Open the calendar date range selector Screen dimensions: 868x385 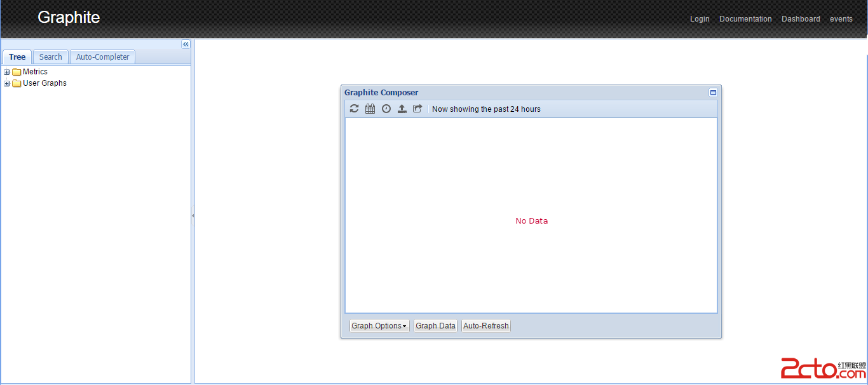click(x=370, y=109)
